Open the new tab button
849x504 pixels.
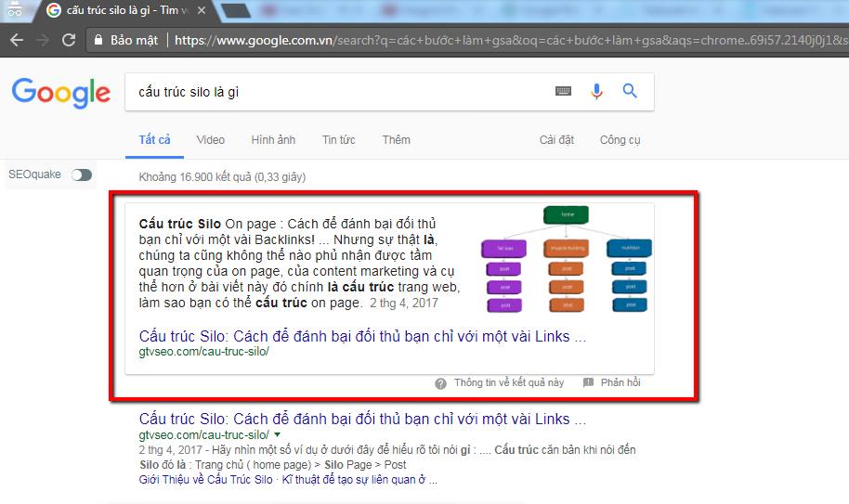pos(236,10)
